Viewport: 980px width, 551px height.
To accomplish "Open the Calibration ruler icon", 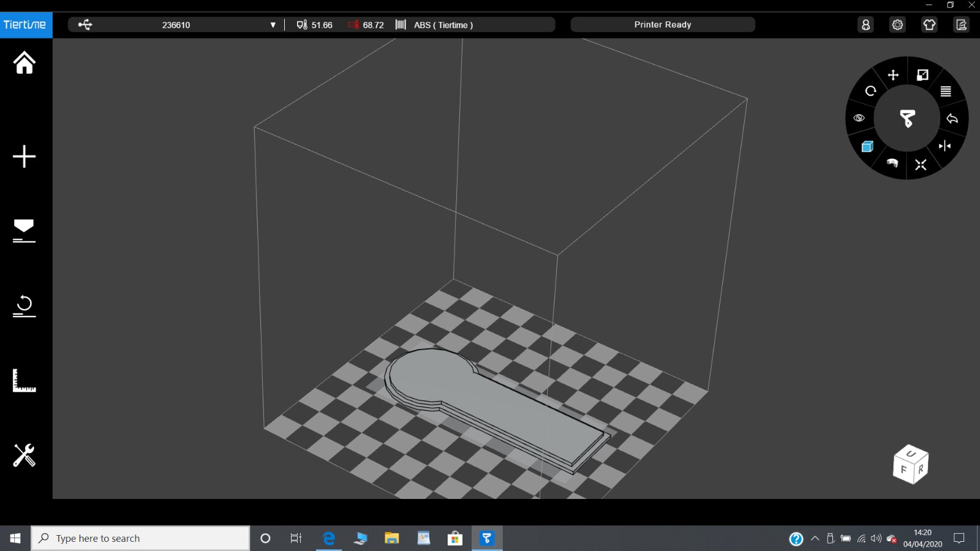I will 24,380.
